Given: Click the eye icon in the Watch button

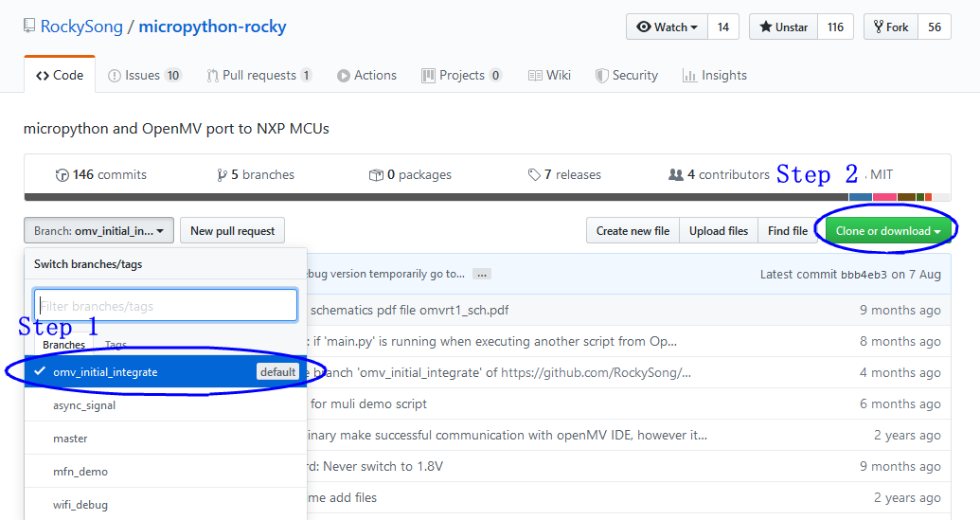Looking at the screenshot, I should click(x=644, y=27).
